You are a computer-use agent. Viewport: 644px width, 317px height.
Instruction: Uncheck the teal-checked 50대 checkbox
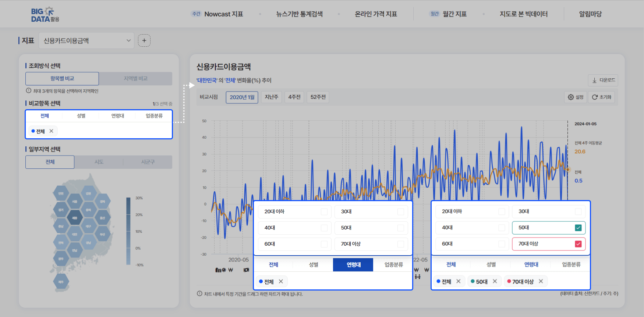(x=578, y=228)
